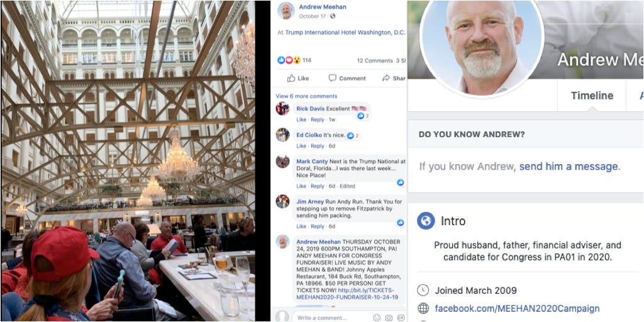Screen dimensions: 644x322
Task: Click the camera icon to attach photo
Action: coord(389,318)
